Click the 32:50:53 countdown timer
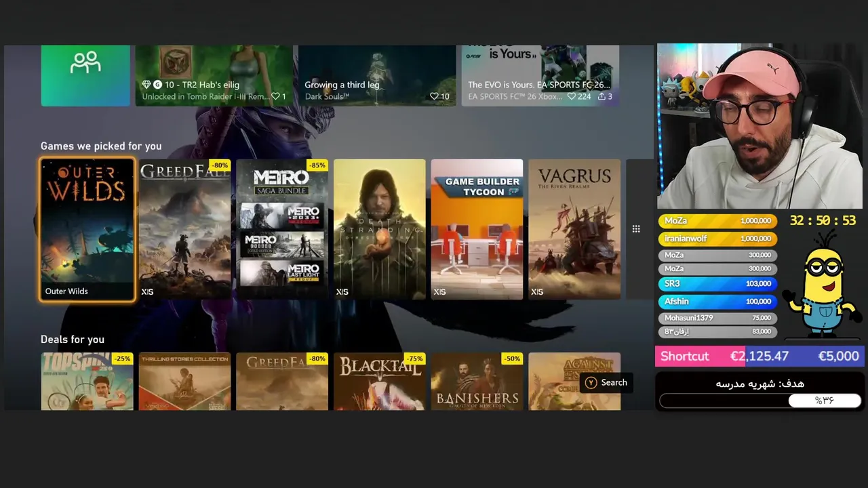Viewport: 868px width, 488px height. click(x=823, y=221)
